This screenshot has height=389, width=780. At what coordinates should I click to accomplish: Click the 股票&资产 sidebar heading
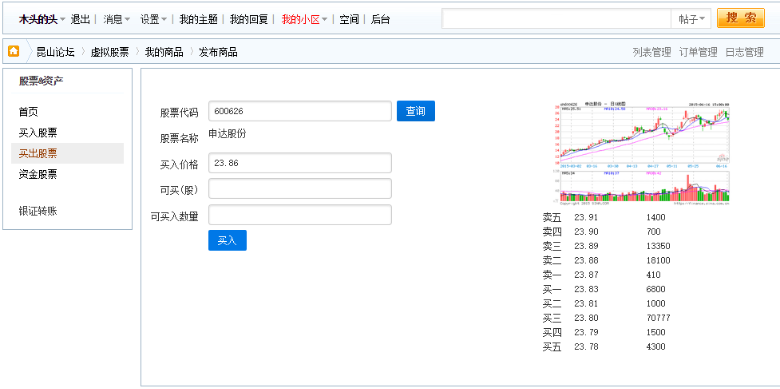pyautogui.click(x=41, y=81)
